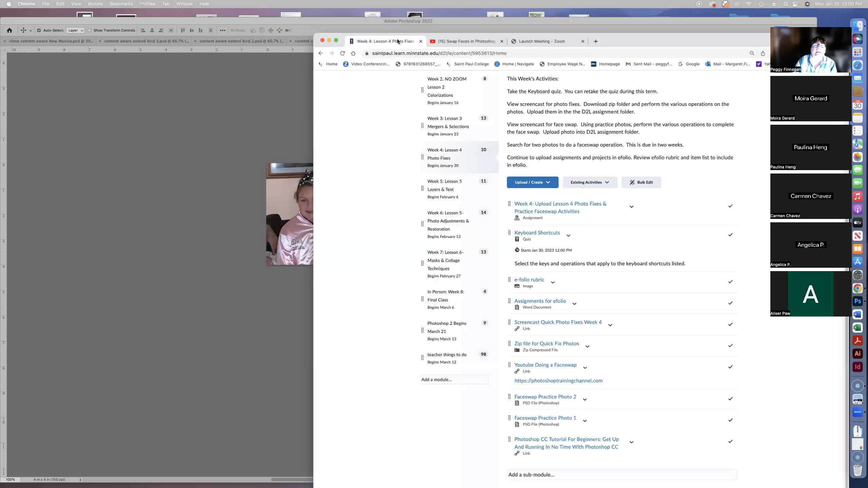Click the share icon in Chrome's address bar
The image size is (868, 488).
pos(762,53)
